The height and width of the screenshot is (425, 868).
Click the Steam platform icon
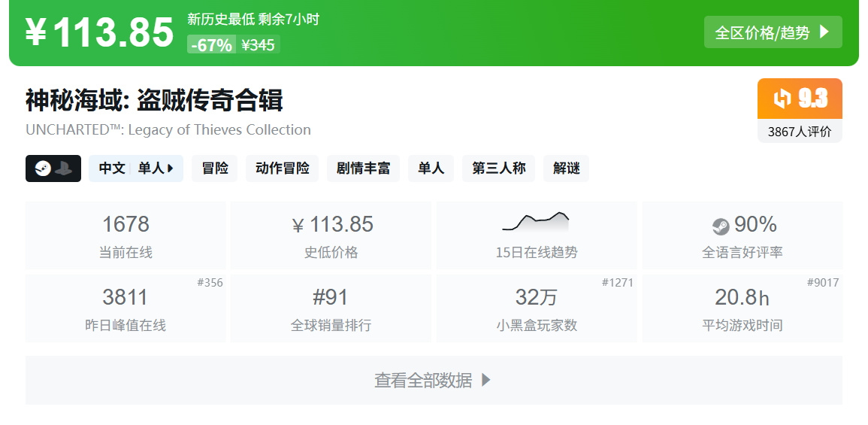pos(43,168)
